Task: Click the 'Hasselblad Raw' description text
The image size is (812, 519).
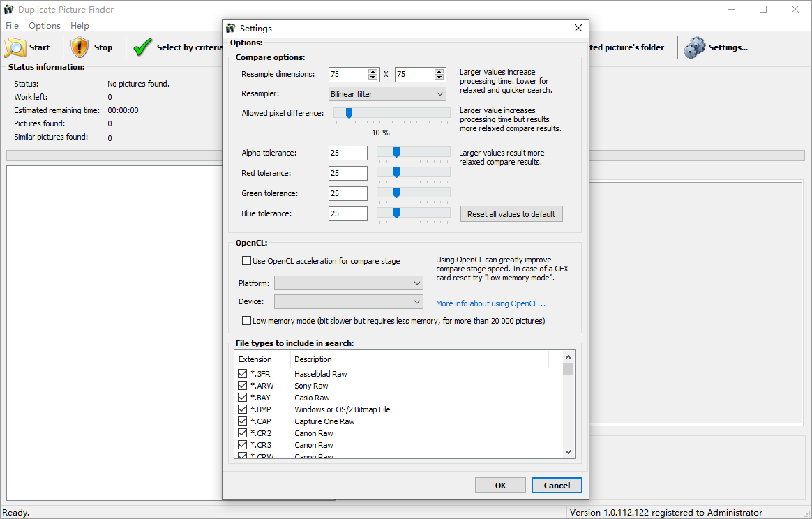Action: pos(321,373)
